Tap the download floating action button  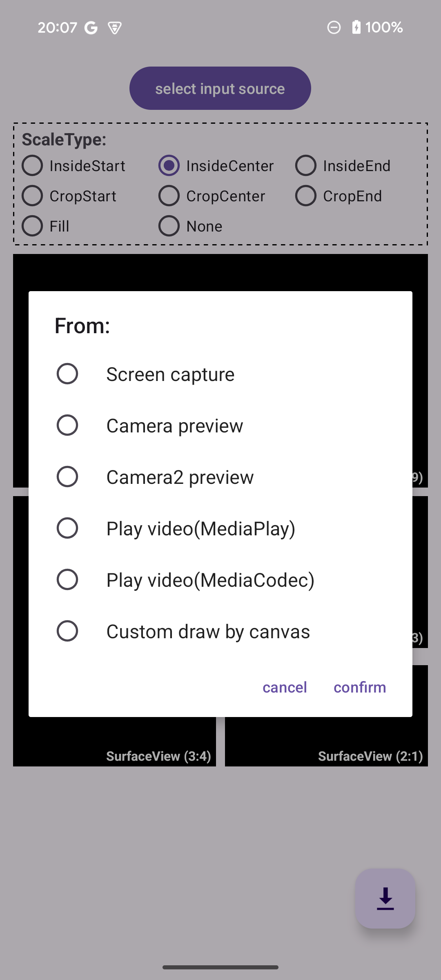tap(385, 899)
